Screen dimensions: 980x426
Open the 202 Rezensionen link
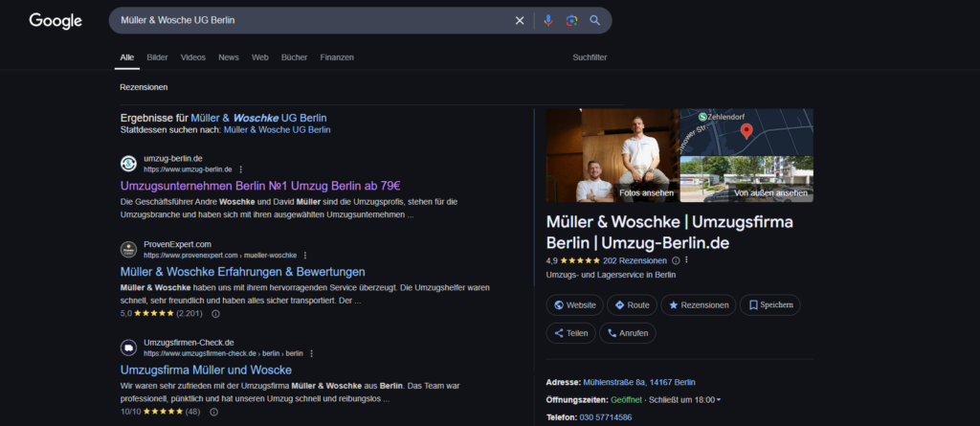click(635, 260)
